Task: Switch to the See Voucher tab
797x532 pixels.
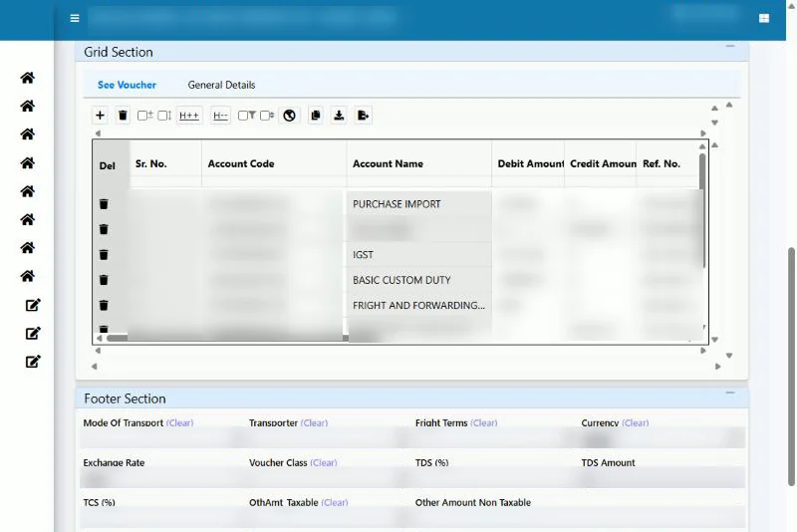Action: pos(127,85)
